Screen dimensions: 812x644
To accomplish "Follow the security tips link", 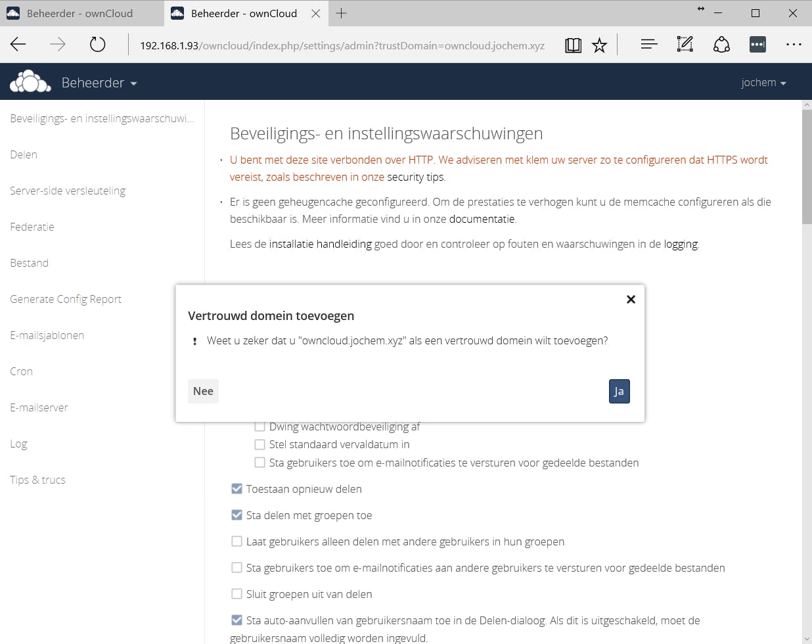I will coord(415,177).
